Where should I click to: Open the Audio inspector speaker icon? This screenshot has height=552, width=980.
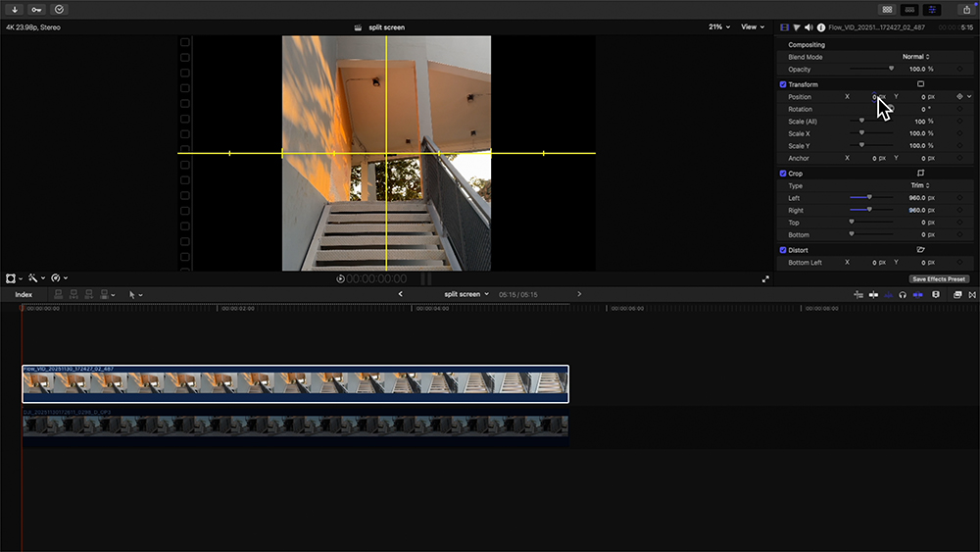(x=808, y=27)
